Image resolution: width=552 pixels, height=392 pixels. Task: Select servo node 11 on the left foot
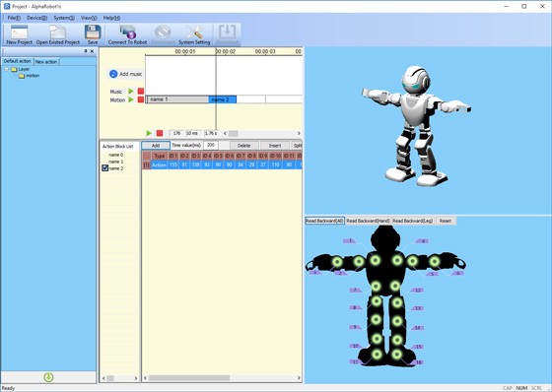377,355
